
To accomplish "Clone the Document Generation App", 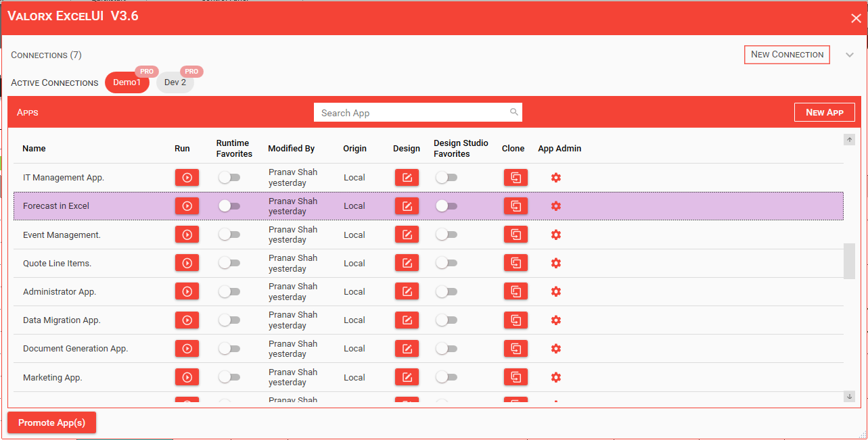I will [x=516, y=349].
